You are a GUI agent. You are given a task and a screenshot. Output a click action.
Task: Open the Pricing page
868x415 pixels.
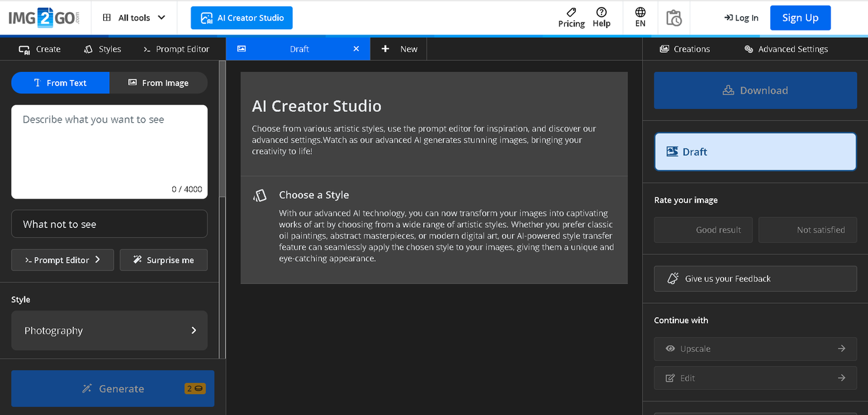click(x=571, y=18)
